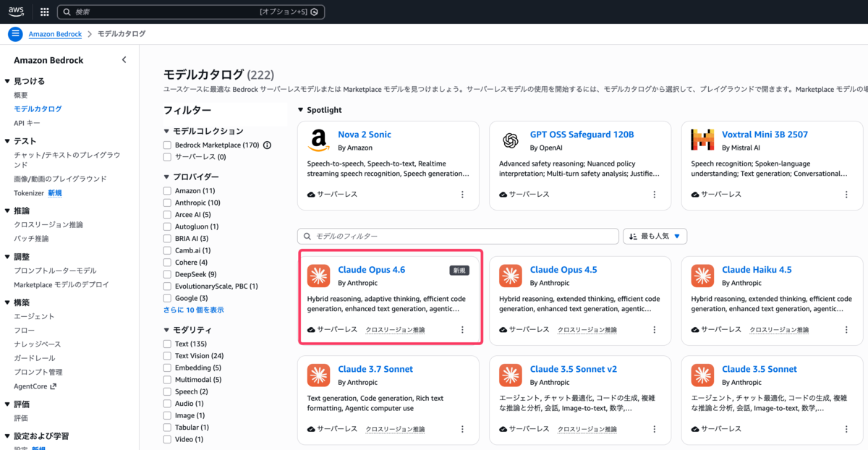
Task: Check the Google (3) provider filter
Action: point(168,298)
